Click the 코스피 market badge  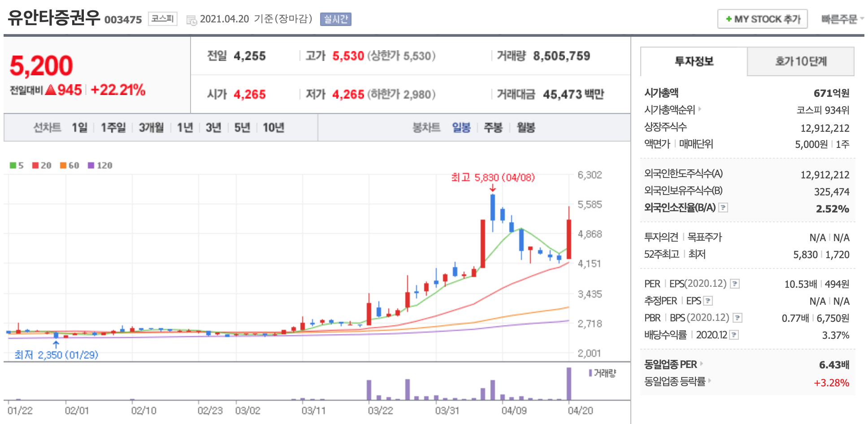pyautogui.click(x=163, y=19)
